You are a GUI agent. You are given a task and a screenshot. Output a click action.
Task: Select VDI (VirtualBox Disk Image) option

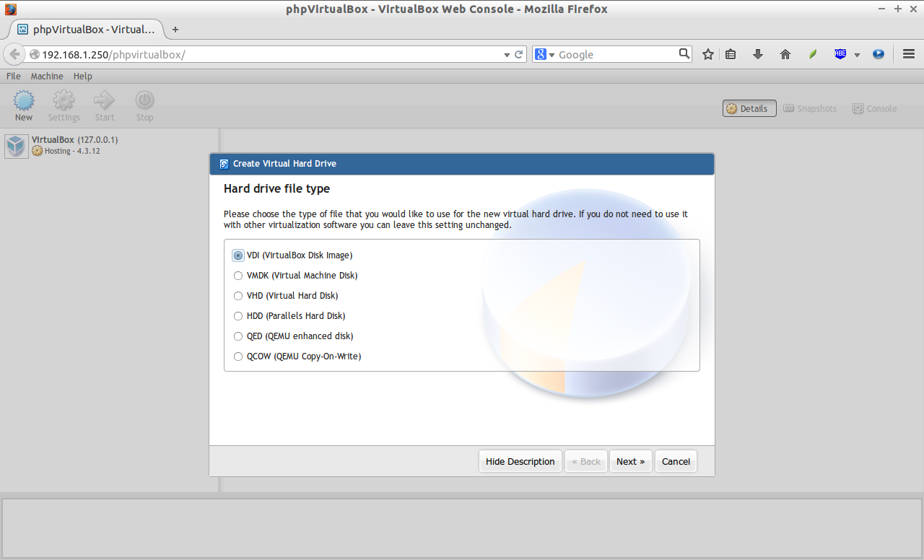click(238, 255)
